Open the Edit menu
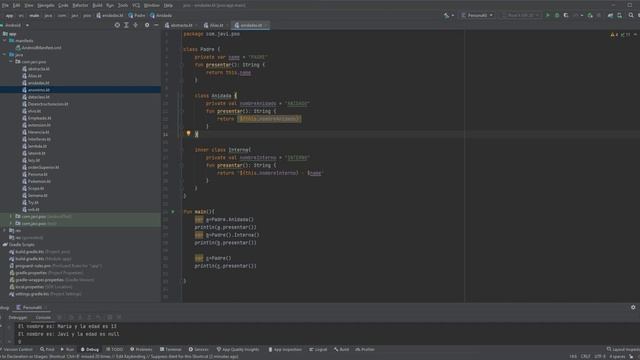Screen dimensions: 640x360 (16, 5)
